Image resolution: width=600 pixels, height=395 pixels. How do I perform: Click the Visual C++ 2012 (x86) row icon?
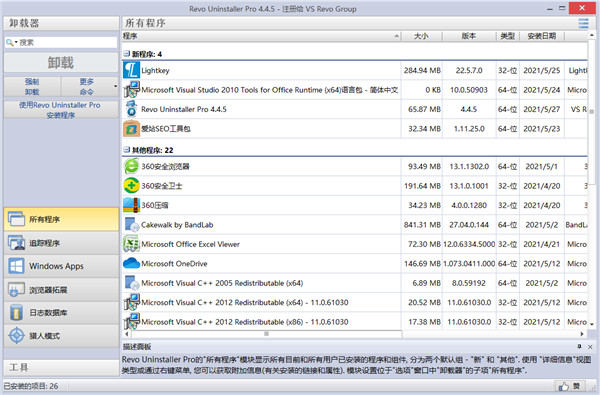[x=131, y=322]
